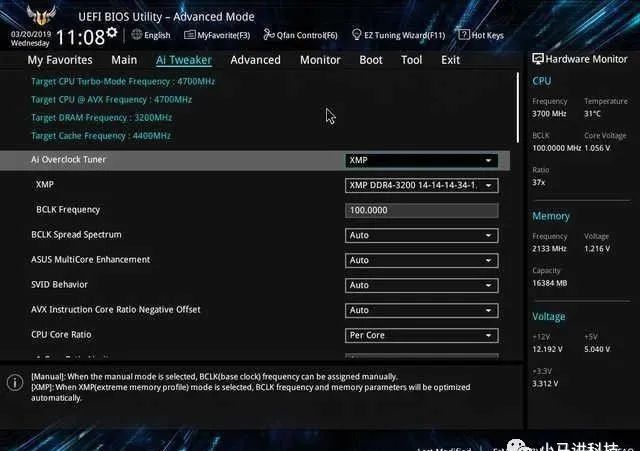Image resolution: width=640 pixels, height=451 pixels.
Task: Click the 2133 MHz memory frequency value
Action: point(549,249)
